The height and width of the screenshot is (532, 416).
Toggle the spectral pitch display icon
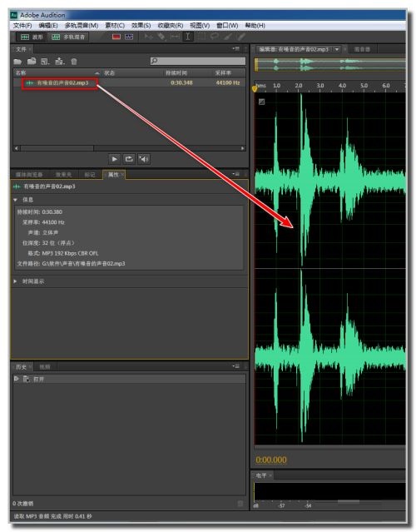pos(129,37)
